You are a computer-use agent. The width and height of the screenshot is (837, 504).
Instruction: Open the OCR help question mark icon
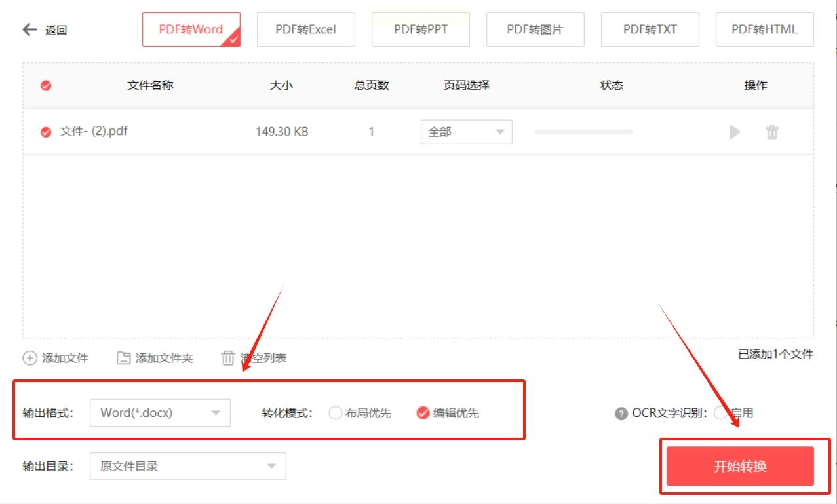621,414
